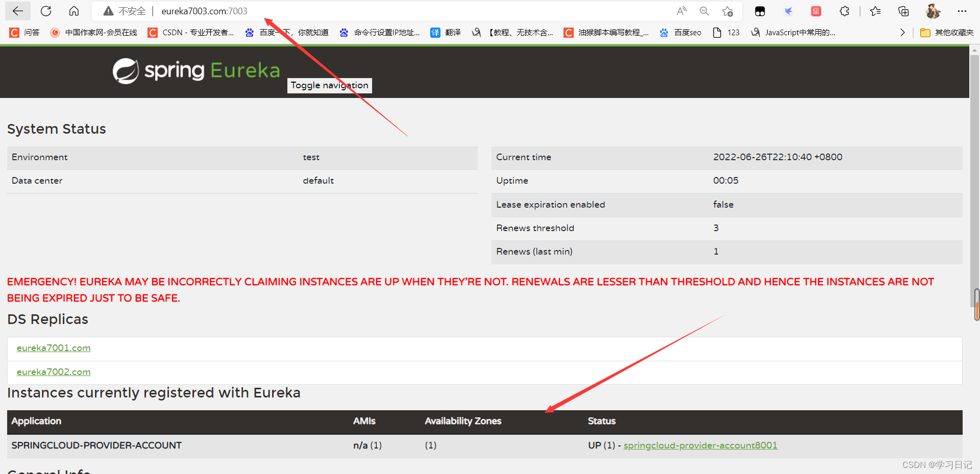The height and width of the screenshot is (474, 980).
Task: Open the CSDN - 专业开发者 bookmark
Action: click(x=190, y=33)
